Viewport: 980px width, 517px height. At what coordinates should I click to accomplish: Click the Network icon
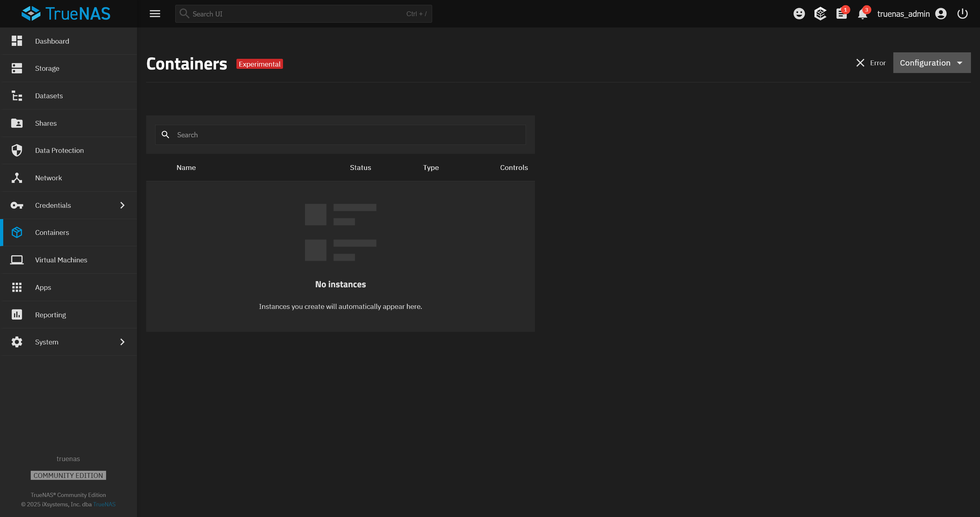[x=17, y=178]
